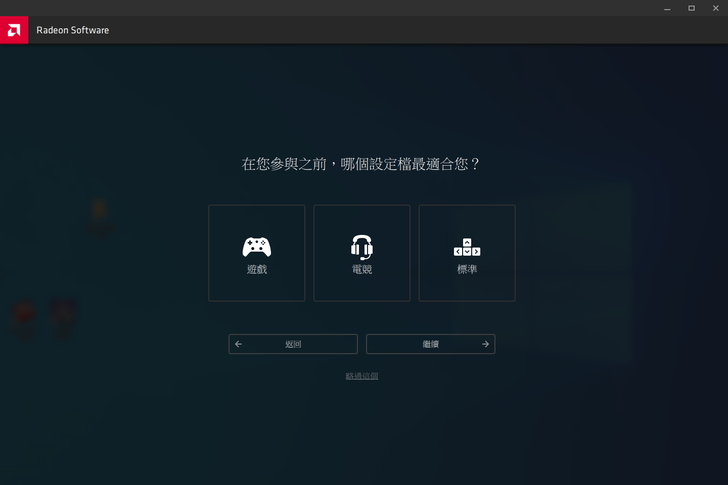The height and width of the screenshot is (485, 728).
Task: Click the 在您參與之前 profile question heading
Action: 360,164
